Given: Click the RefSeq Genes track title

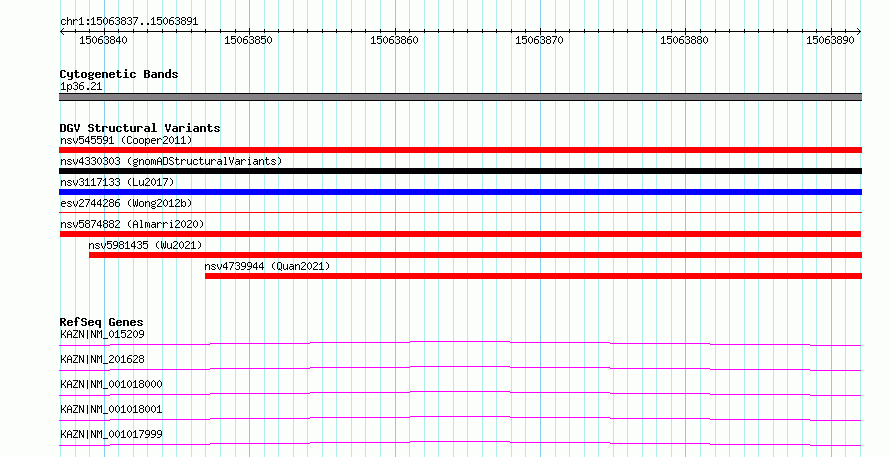Looking at the screenshot, I should [102, 322].
